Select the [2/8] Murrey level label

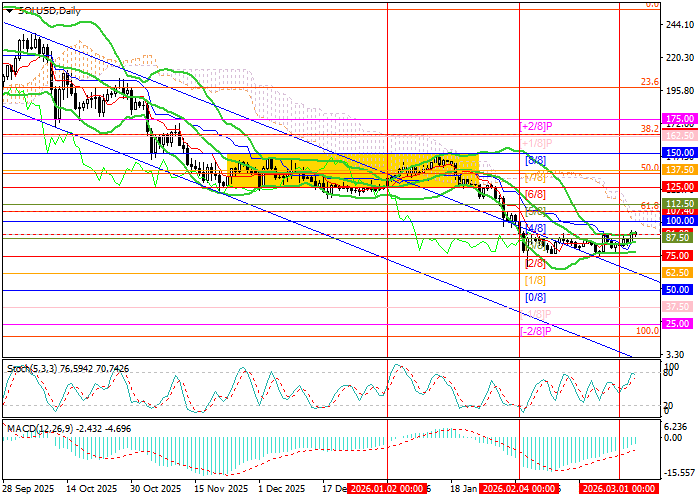pos(535,263)
